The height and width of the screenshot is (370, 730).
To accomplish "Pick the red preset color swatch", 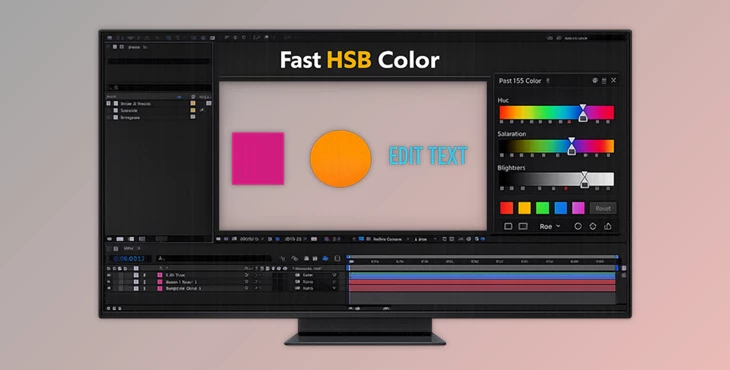I will (x=507, y=208).
